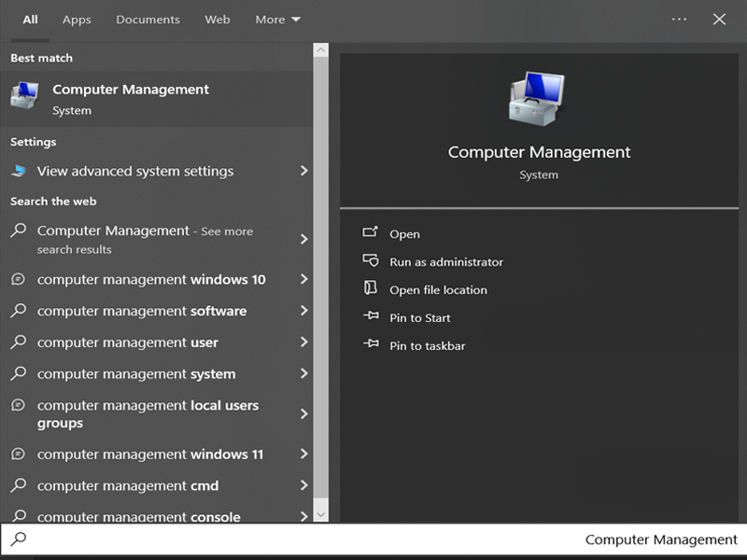Expand computer management console chevron
This screenshot has width=747, height=560.
coord(304,516)
